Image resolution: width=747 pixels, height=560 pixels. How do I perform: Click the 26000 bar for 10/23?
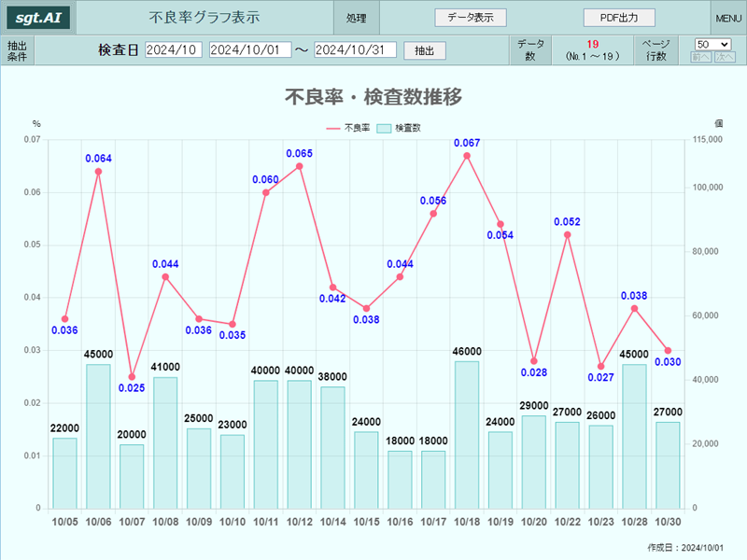pos(600,467)
